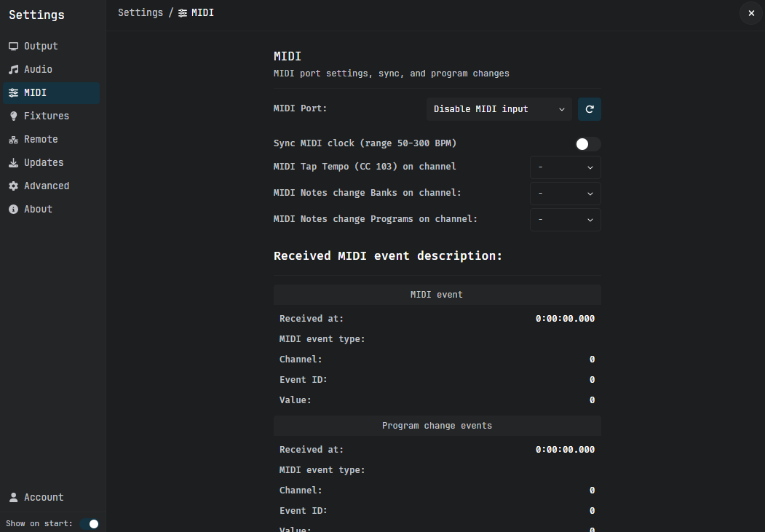Open the Audio settings section
The image size is (765, 532).
[51, 70]
